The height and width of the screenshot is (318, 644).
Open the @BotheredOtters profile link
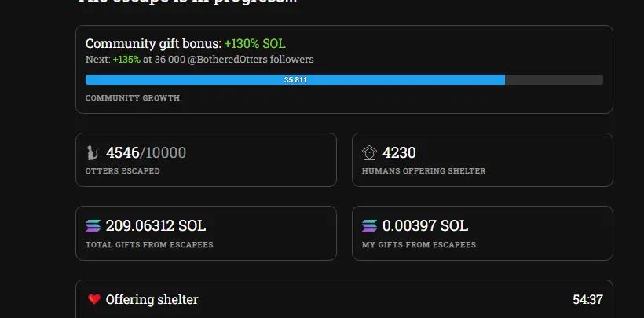pos(228,60)
